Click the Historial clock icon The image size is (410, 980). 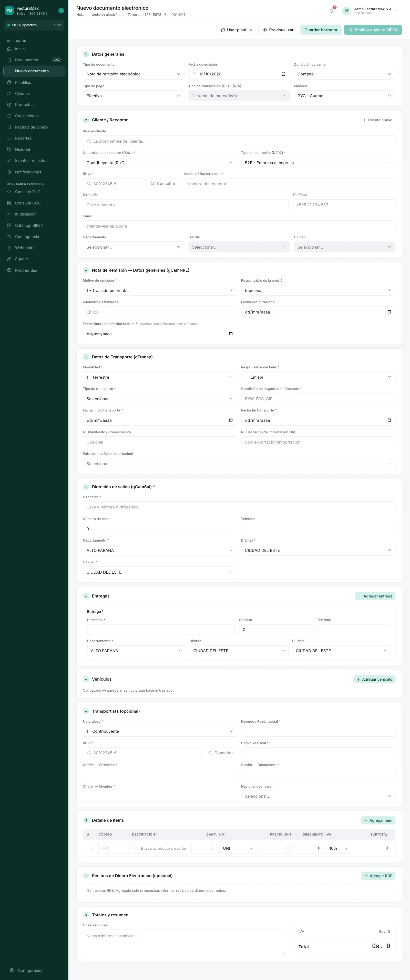click(9, 150)
